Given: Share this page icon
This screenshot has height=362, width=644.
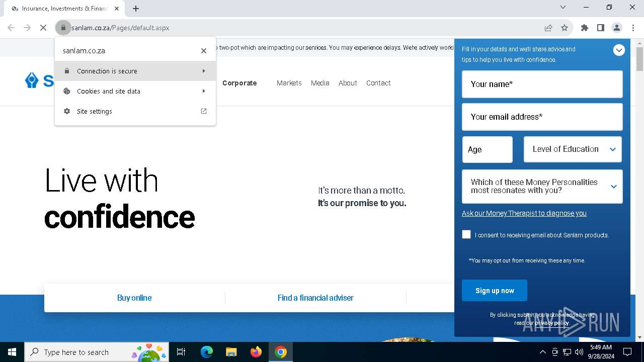Looking at the screenshot, I should (x=548, y=28).
